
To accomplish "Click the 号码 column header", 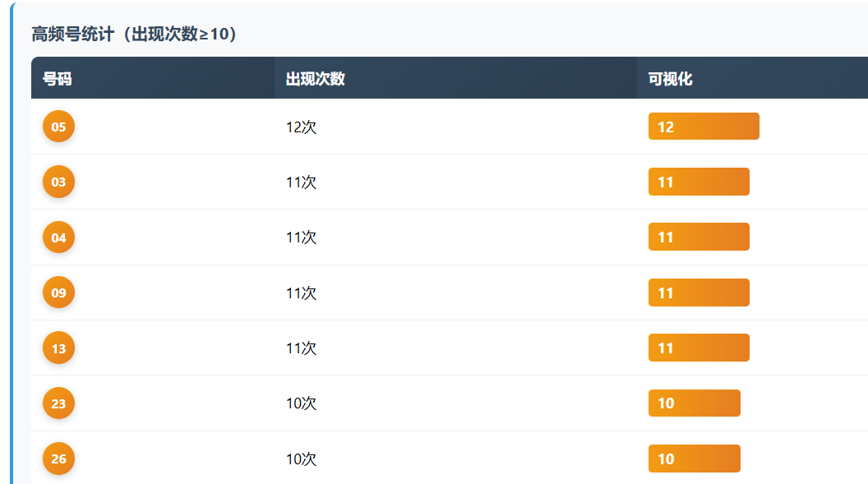I will click(58, 79).
